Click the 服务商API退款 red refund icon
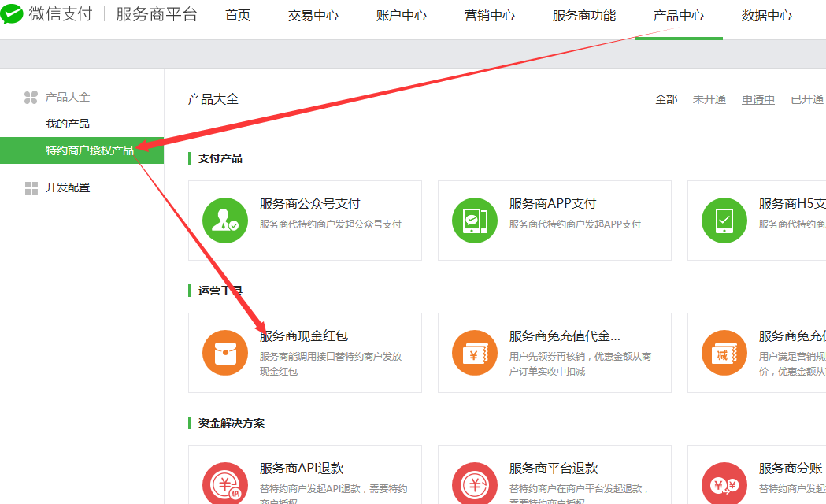 point(225,483)
